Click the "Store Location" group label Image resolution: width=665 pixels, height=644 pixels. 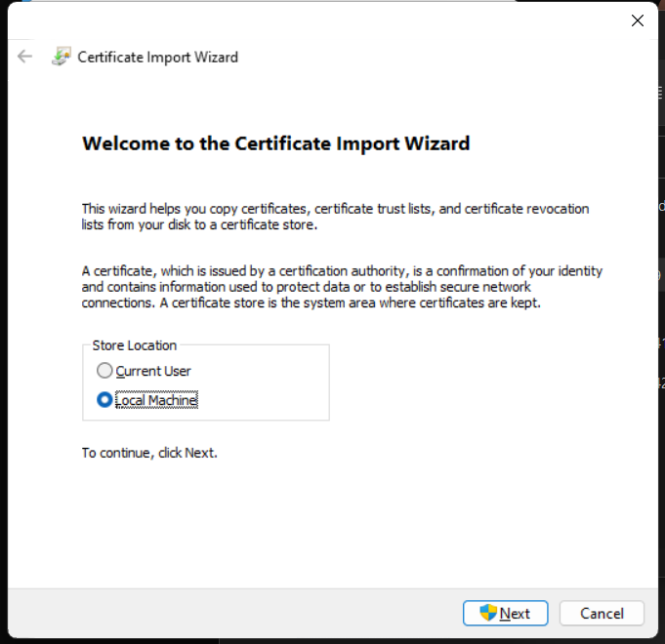click(134, 345)
